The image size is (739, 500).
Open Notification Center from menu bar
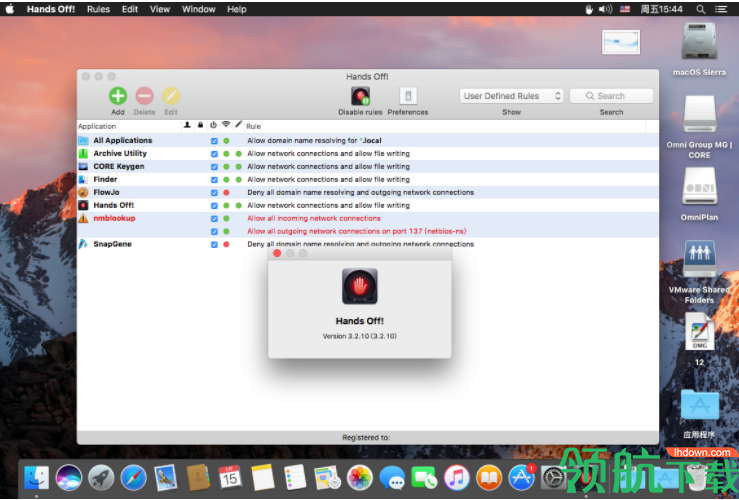(721, 9)
